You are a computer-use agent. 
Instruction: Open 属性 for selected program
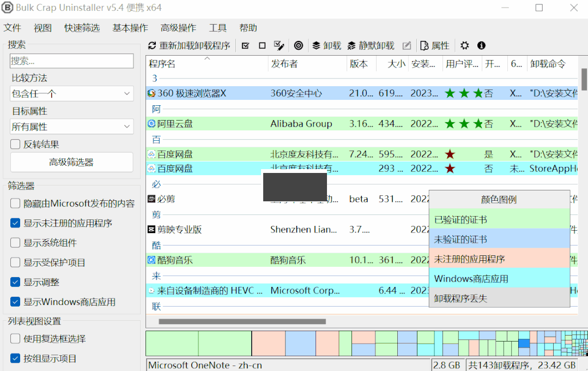[x=434, y=45]
